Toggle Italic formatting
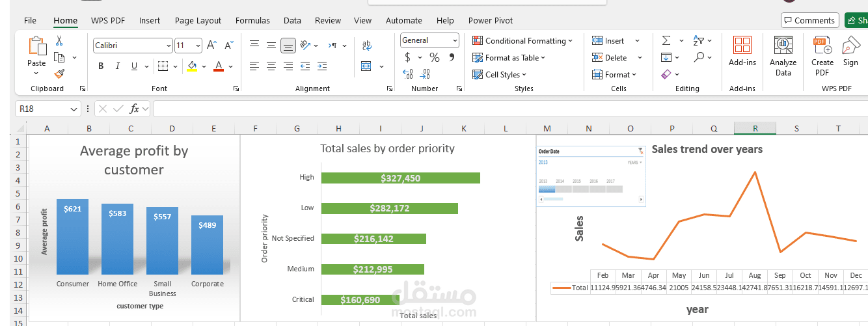 pos(118,66)
